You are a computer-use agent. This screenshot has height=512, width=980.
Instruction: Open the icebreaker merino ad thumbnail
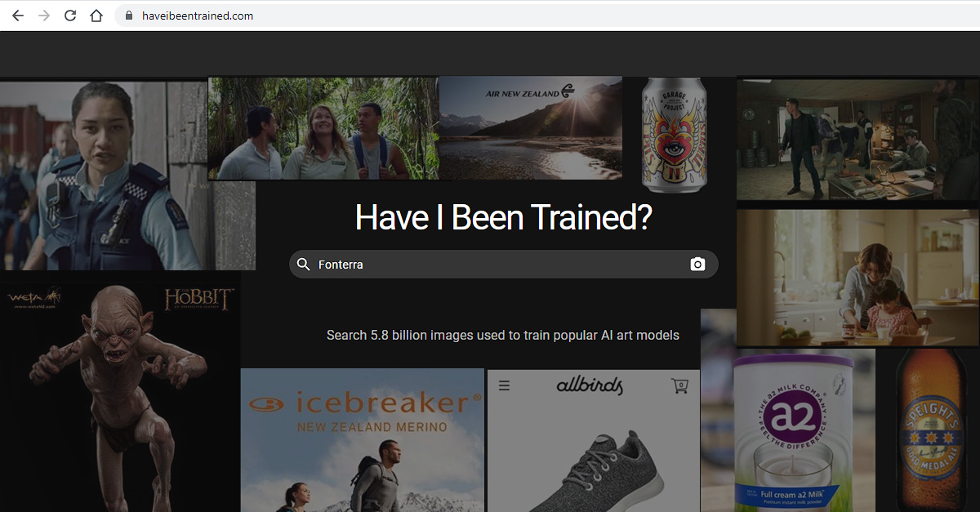(x=363, y=440)
